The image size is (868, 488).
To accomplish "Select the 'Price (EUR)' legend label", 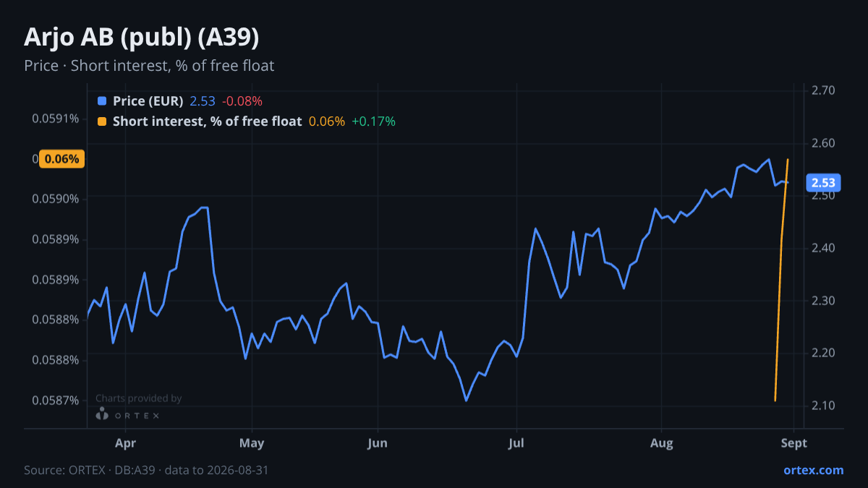I will click(x=148, y=101).
